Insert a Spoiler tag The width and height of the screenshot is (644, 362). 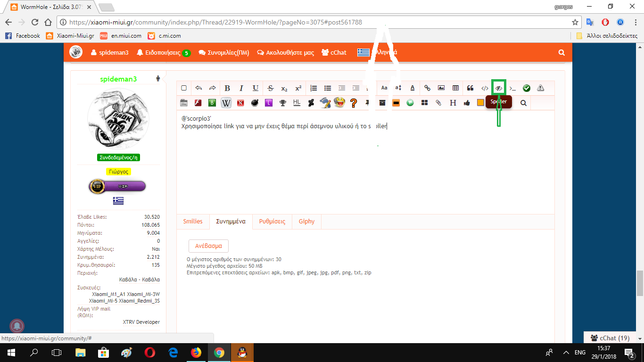pos(498,88)
